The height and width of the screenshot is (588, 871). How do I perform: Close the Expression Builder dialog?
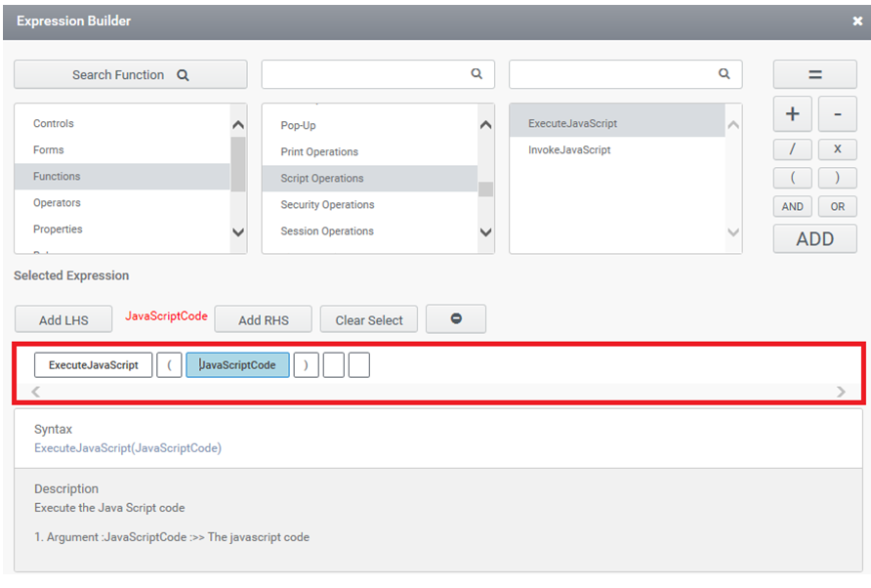[x=856, y=21]
